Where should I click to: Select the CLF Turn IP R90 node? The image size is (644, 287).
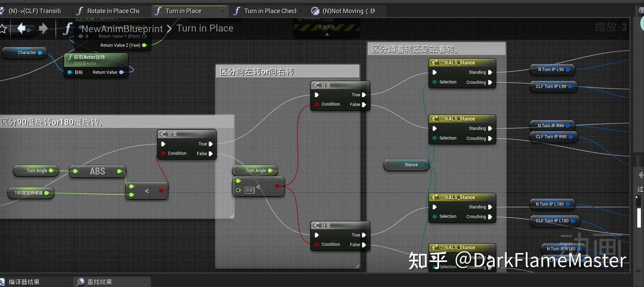tap(554, 137)
